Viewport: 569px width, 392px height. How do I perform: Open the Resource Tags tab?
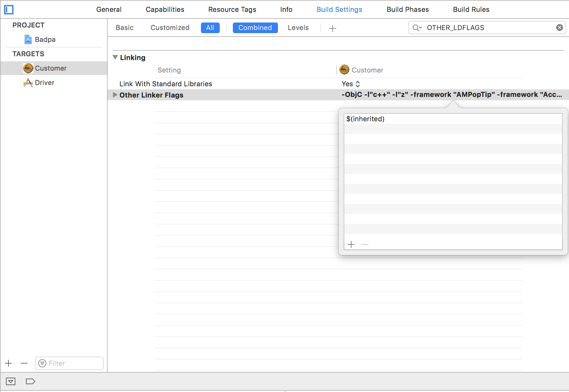click(232, 9)
